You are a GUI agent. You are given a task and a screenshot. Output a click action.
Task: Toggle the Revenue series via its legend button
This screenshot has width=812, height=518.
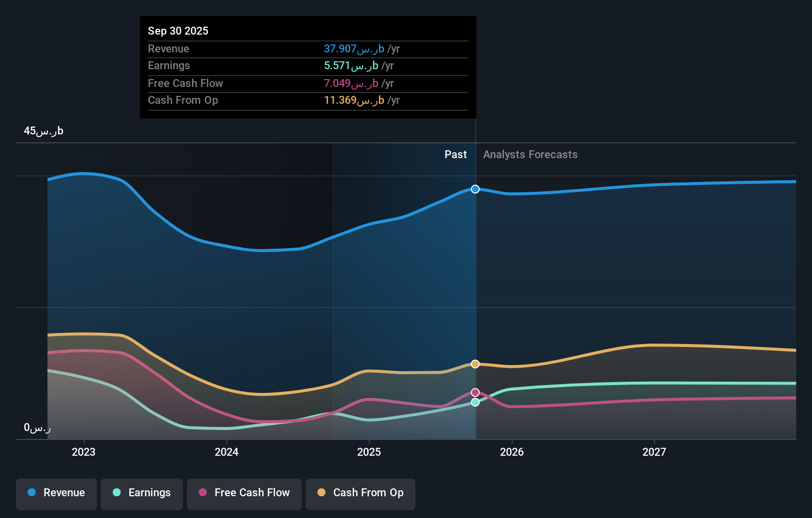click(56, 494)
